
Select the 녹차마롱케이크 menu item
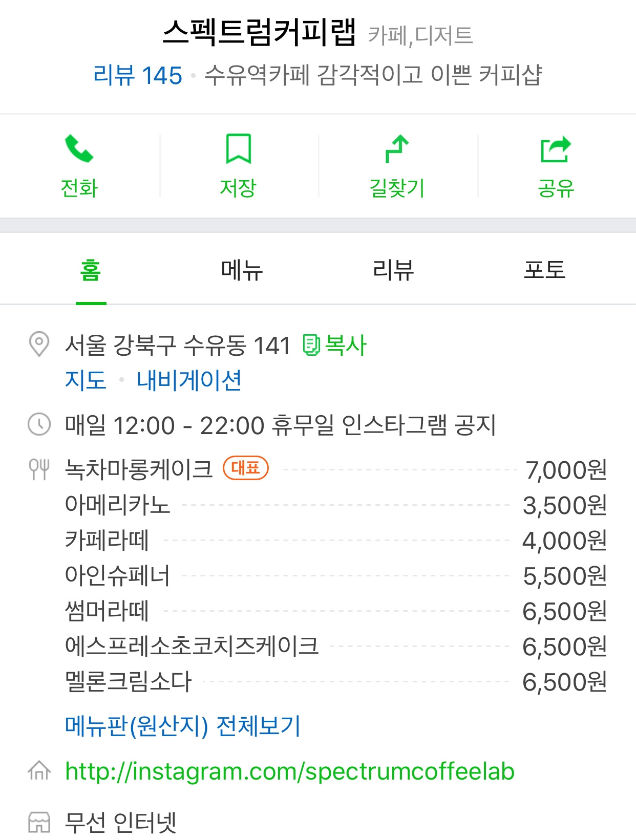coord(335,469)
